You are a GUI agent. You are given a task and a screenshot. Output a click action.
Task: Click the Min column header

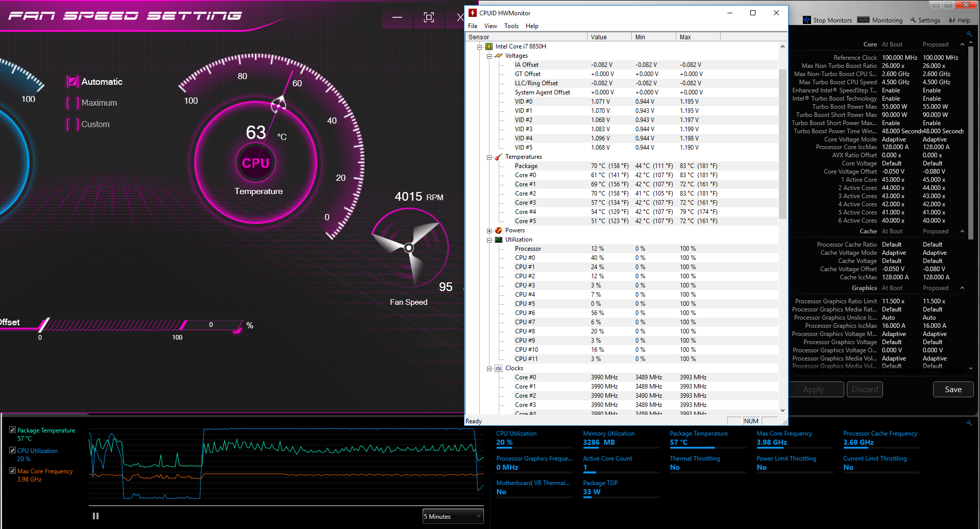(653, 37)
